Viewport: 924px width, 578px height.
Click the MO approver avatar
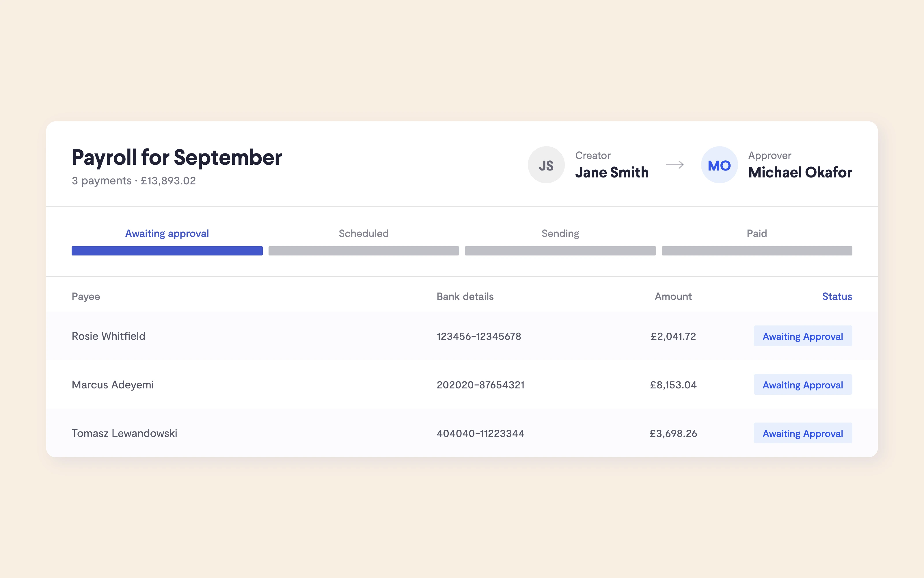719,165
